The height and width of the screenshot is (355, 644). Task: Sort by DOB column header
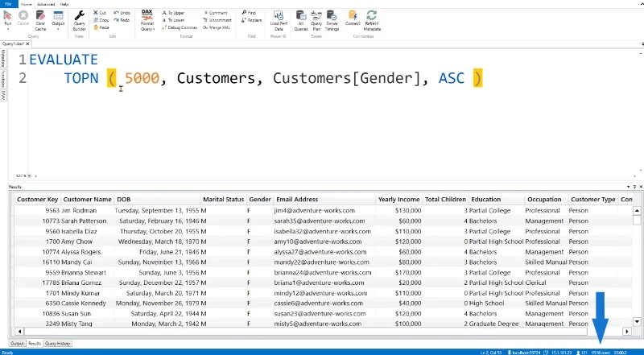(157, 200)
